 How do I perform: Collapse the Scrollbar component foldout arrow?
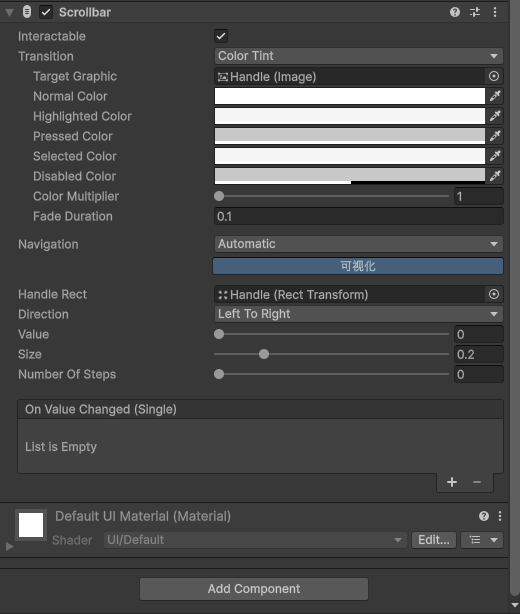point(9,13)
